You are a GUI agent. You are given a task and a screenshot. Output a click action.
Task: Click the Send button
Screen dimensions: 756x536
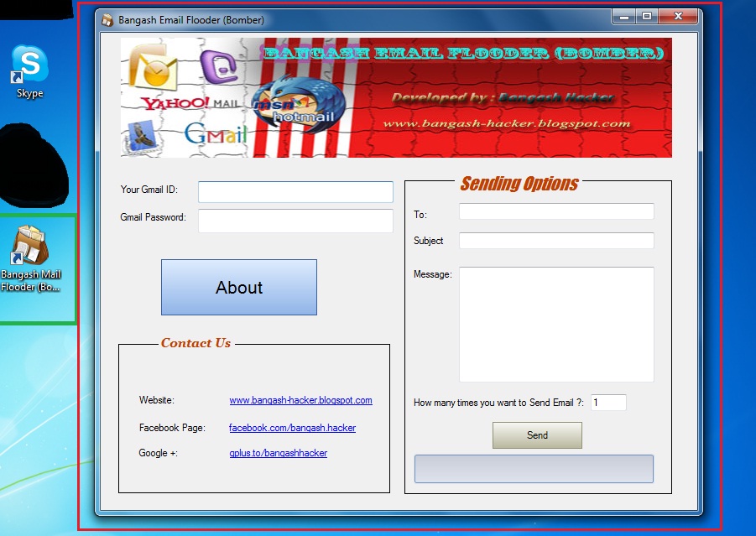[536, 435]
